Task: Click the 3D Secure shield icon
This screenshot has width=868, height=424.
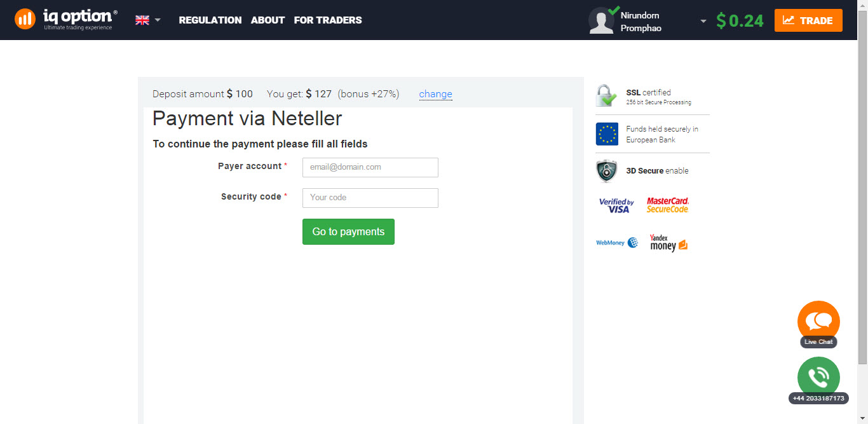Action: click(606, 171)
